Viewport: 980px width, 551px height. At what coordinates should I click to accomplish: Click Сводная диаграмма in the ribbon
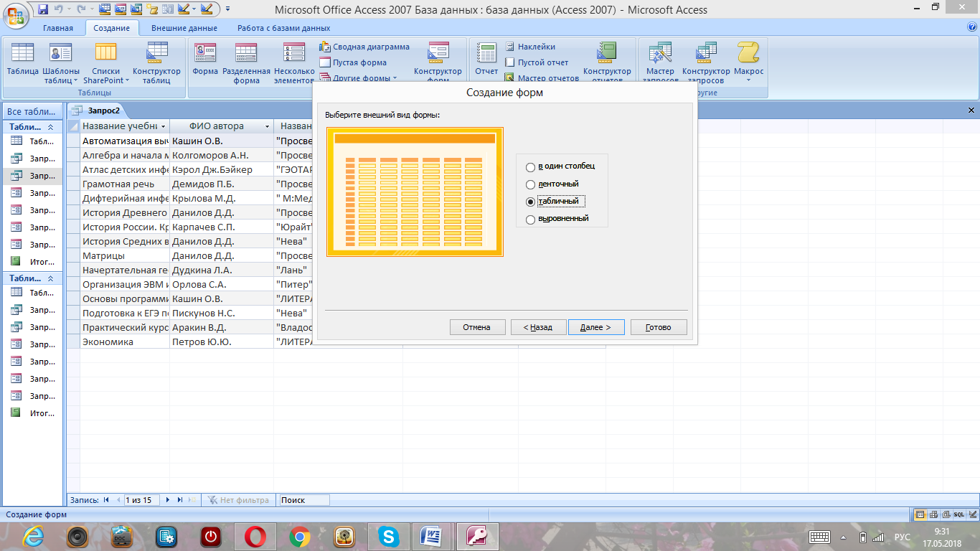click(x=364, y=47)
